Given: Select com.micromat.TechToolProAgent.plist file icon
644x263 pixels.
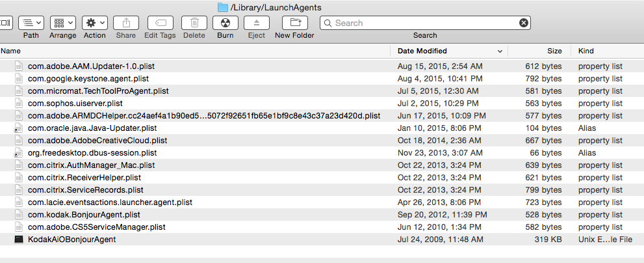Looking at the screenshot, I should [19, 91].
